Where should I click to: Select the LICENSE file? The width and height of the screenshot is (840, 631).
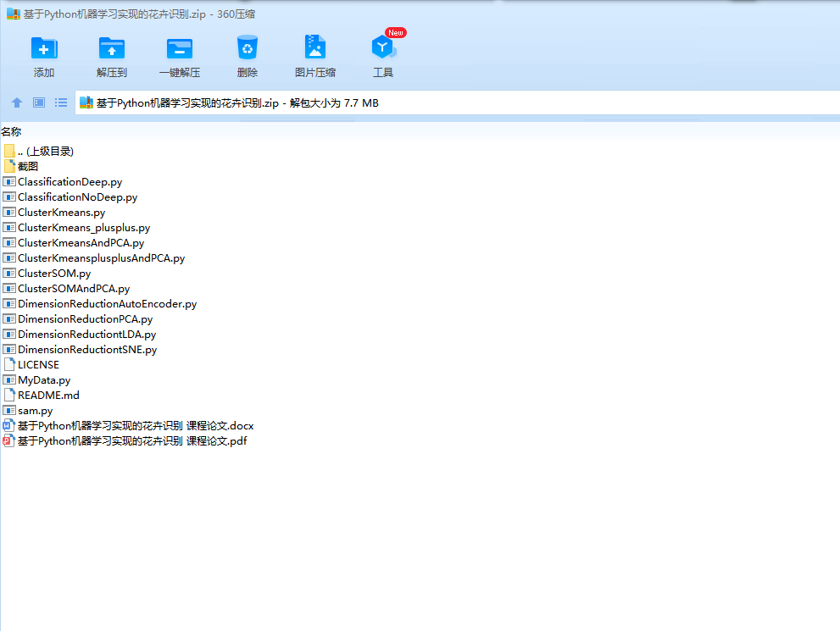click(x=31, y=365)
